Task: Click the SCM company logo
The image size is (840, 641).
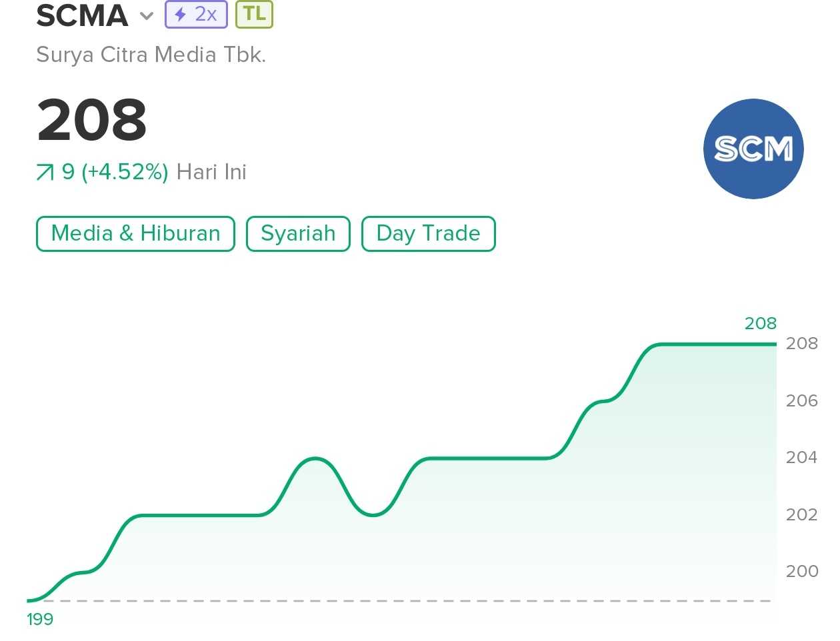Action: coord(753,149)
